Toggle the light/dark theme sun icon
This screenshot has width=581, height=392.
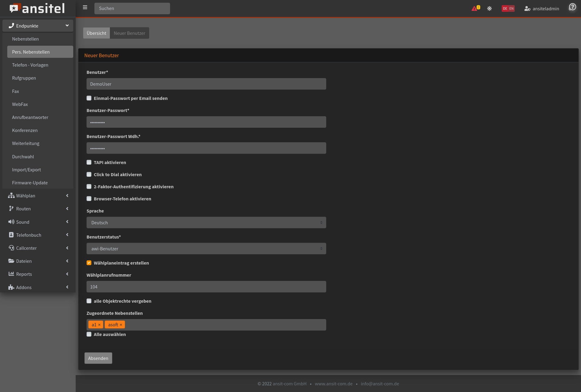pyautogui.click(x=489, y=8)
